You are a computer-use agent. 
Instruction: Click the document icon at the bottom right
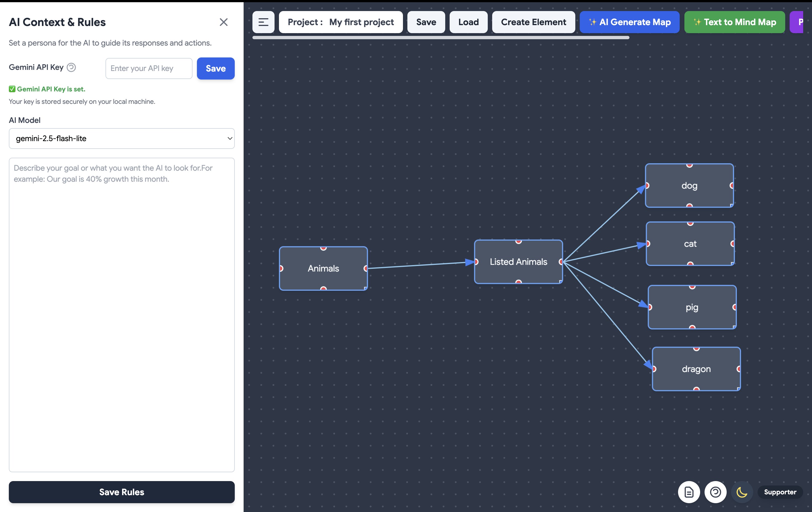(x=689, y=492)
